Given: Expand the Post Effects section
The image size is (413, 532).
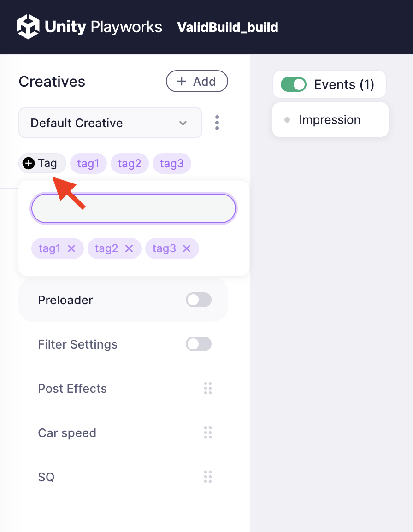Looking at the screenshot, I should pos(72,389).
